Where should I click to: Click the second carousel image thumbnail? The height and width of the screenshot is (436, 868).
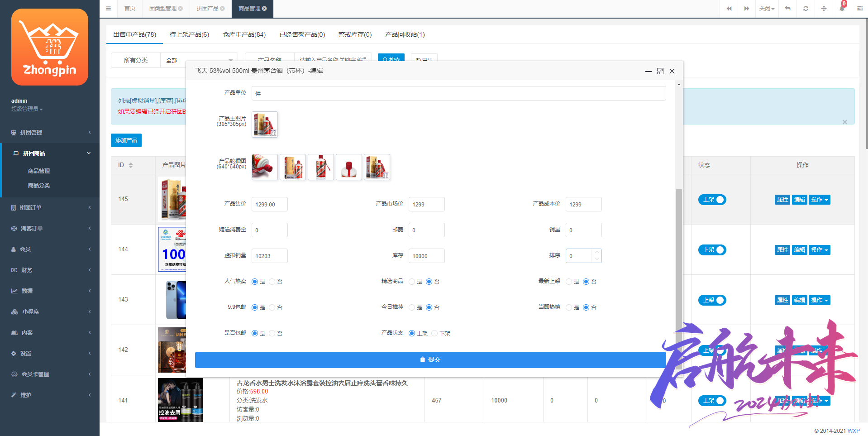293,167
